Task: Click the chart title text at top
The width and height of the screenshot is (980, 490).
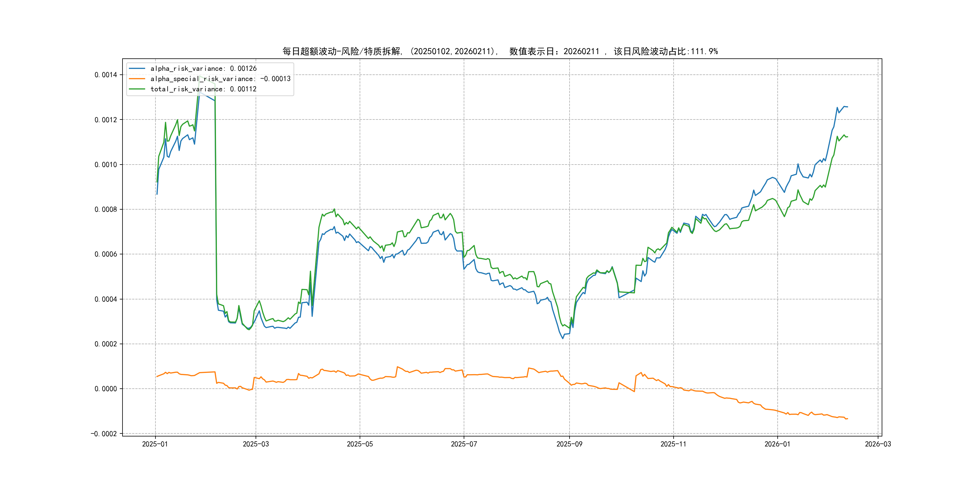Action: pyautogui.click(x=500, y=51)
